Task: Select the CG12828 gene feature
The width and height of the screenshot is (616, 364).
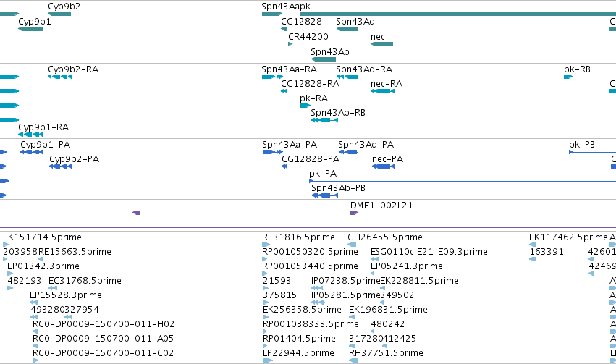Action: pyautogui.click(x=284, y=29)
